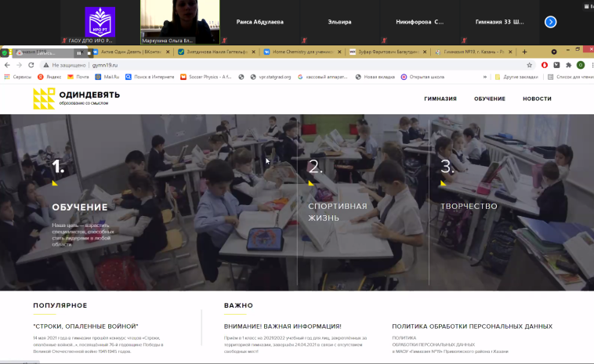The image size is (594, 364).
Task: Show next Zoom participants with blue arrow
Action: [550, 22]
